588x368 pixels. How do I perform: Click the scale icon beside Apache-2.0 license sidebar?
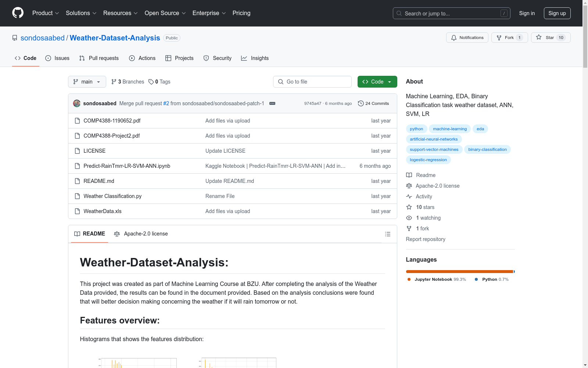pos(409,186)
